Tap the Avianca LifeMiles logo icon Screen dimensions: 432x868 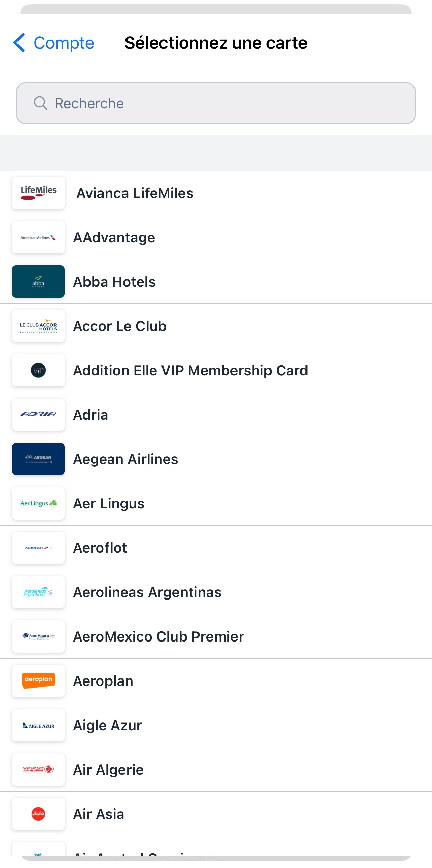tap(38, 193)
